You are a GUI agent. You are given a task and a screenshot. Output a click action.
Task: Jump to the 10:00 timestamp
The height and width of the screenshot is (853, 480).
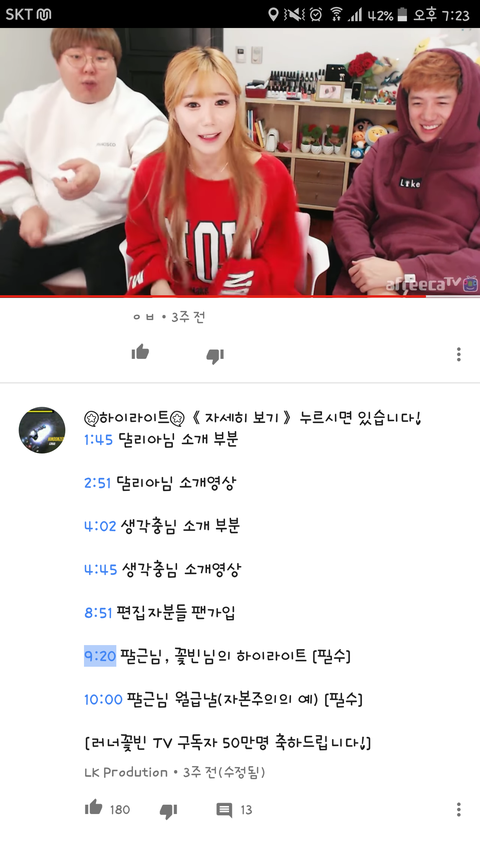pyautogui.click(x=103, y=700)
